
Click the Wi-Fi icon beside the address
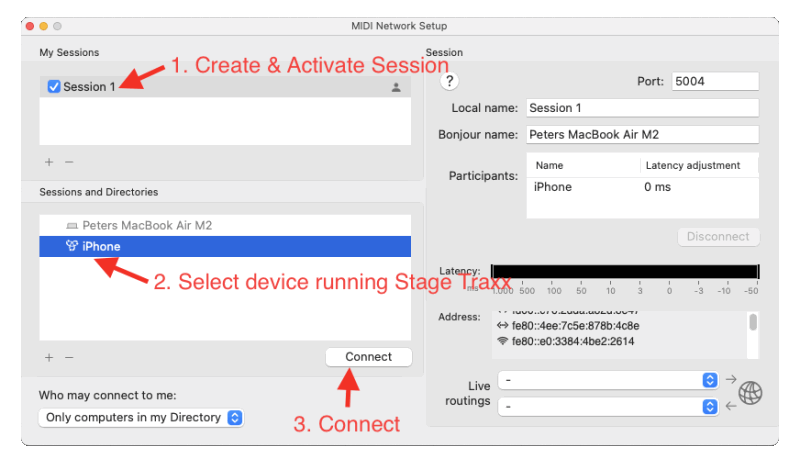[x=503, y=341]
